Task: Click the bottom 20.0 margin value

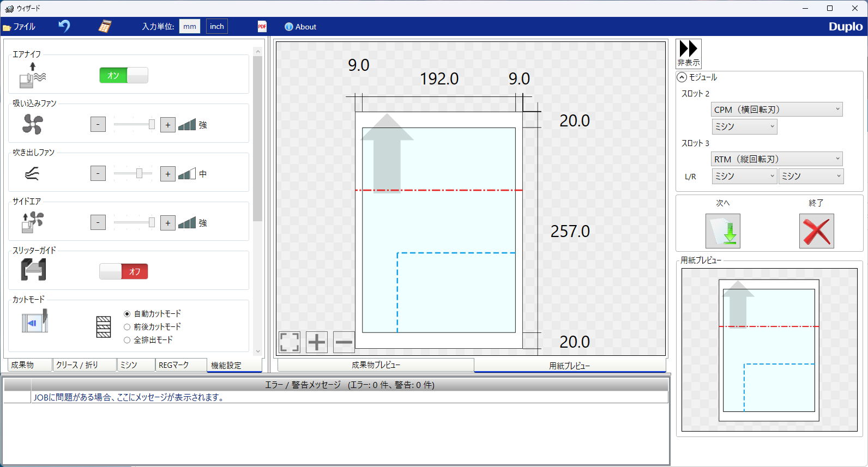Action: click(575, 342)
